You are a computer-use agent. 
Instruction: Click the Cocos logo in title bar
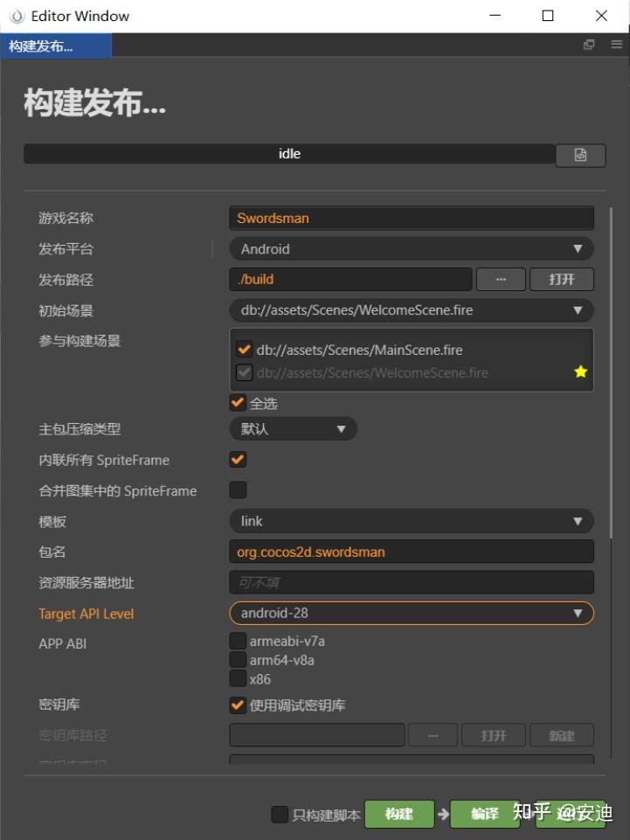pyautogui.click(x=17, y=16)
